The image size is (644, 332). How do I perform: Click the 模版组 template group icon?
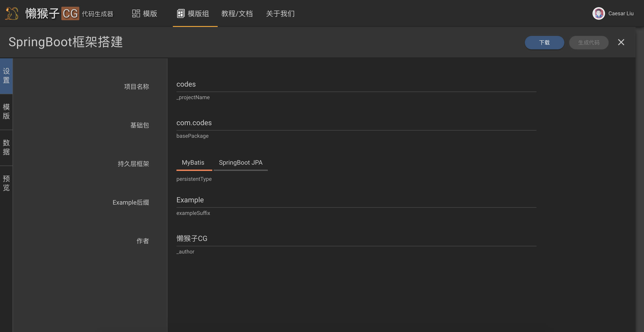[x=180, y=13]
